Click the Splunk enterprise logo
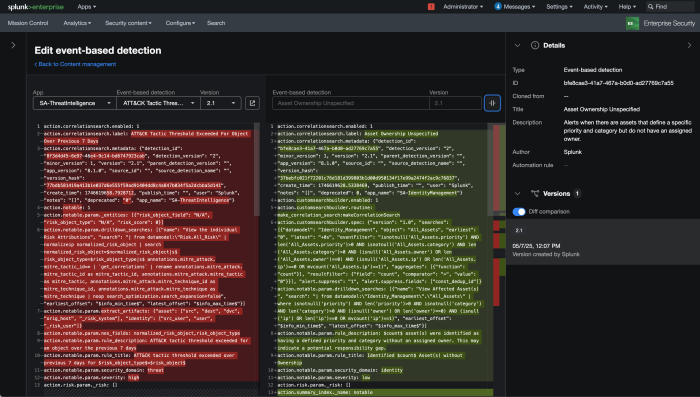 35,7
